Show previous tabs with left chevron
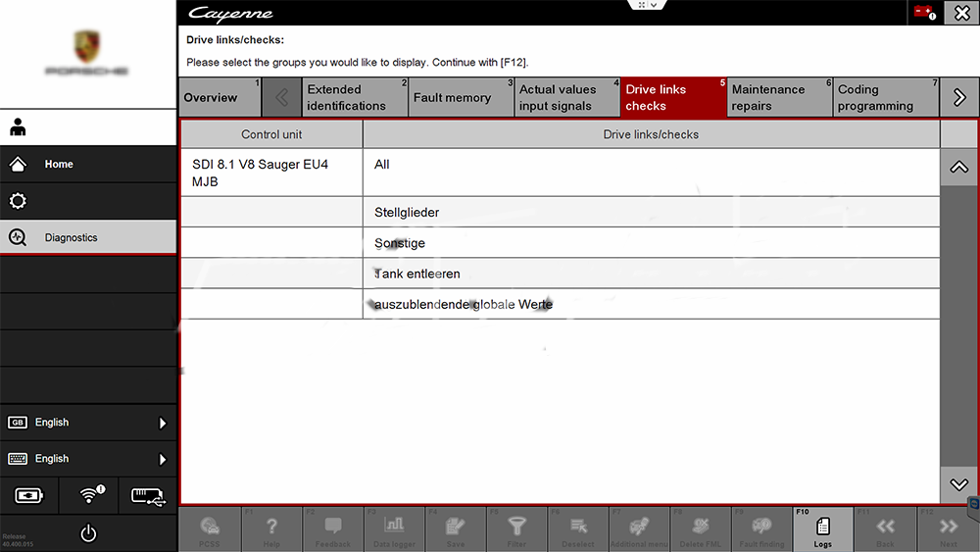The image size is (980, 552). click(282, 97)
